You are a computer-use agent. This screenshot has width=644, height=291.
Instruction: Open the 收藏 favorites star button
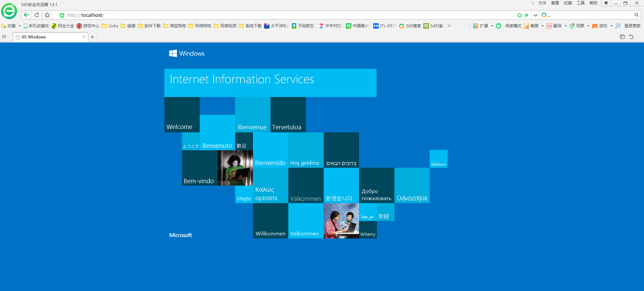(x=9, y=26)
